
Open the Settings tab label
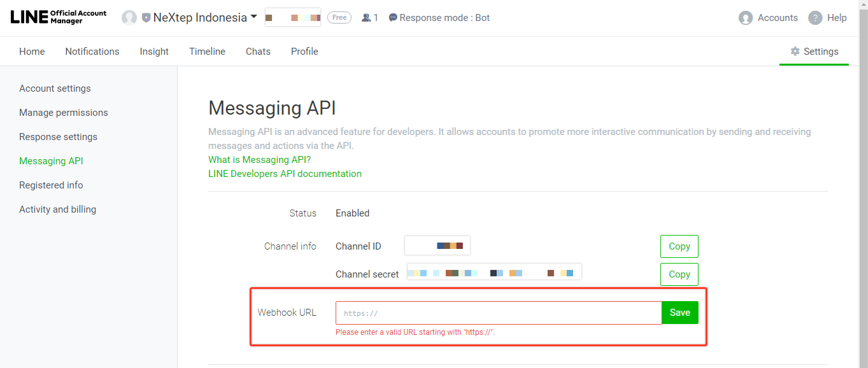[821, 52]
